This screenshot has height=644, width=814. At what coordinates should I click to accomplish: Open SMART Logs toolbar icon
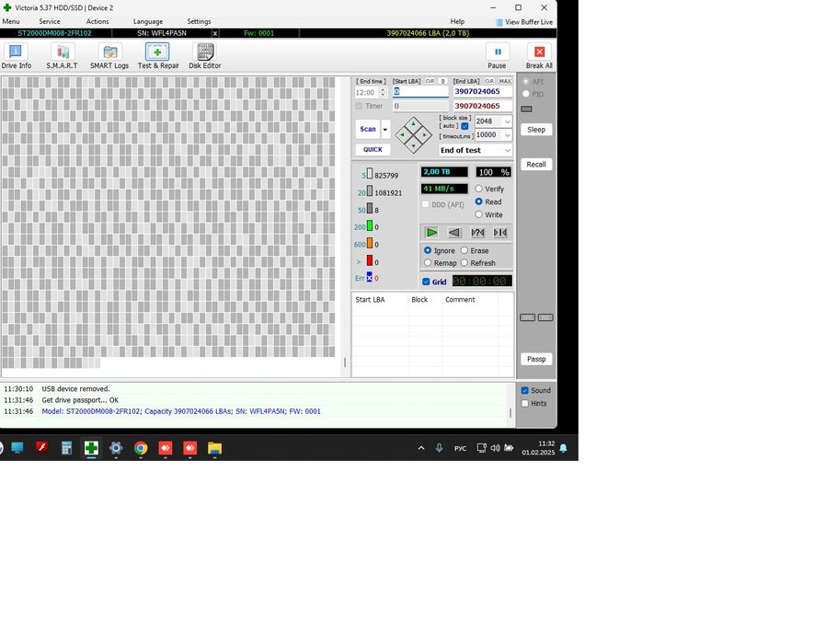(109, 55)
